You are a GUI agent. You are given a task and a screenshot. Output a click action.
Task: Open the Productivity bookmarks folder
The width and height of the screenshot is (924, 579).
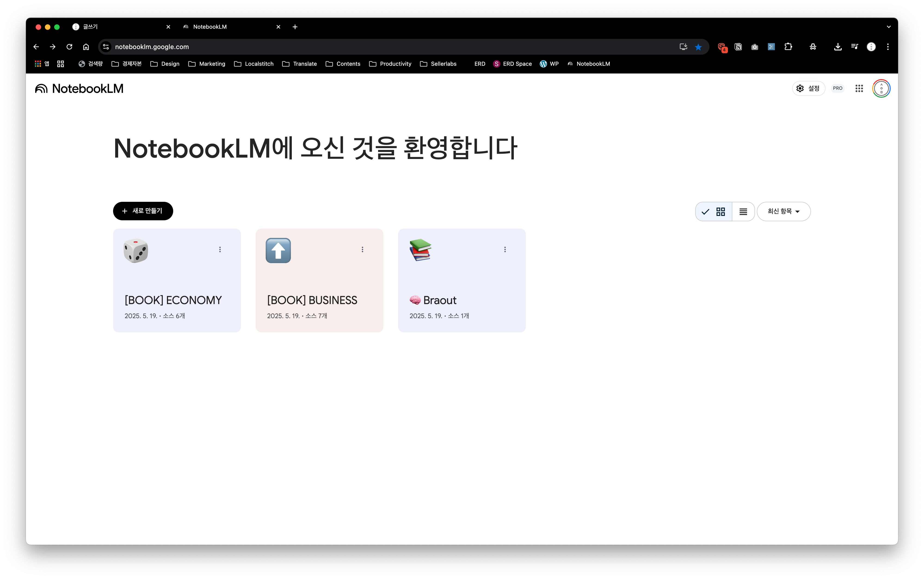pos(390,64)
